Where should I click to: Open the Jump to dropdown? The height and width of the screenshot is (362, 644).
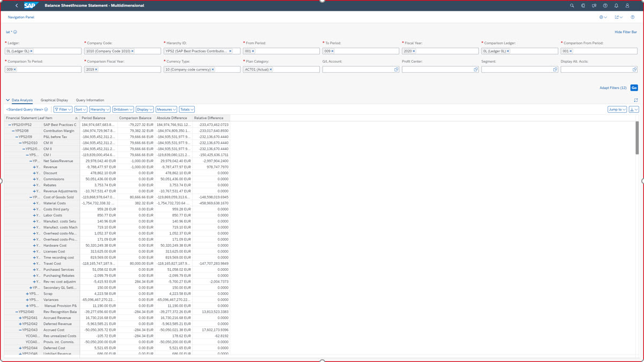(617, 109)
